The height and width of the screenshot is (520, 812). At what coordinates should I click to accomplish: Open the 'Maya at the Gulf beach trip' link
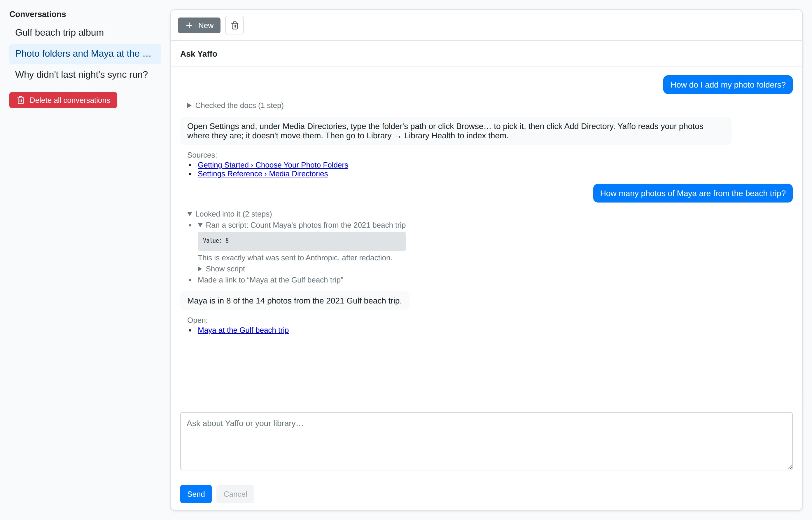click(243, 330)
